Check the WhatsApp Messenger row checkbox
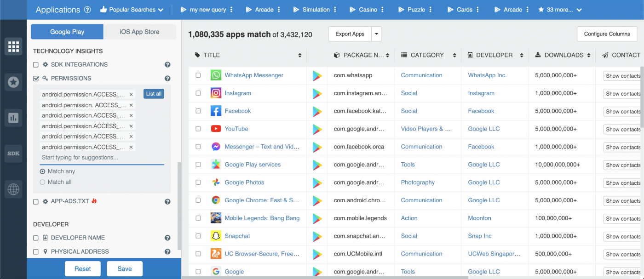Screen dimensions: 644x279 click(198, 75)
